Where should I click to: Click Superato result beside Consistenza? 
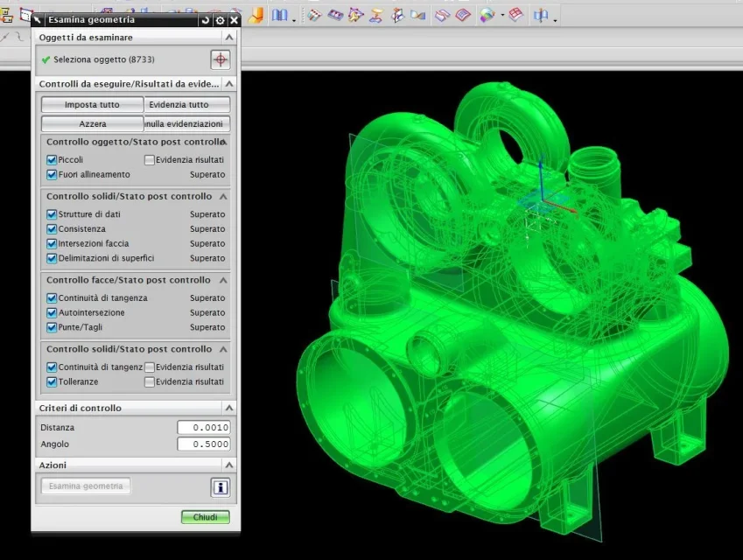(207, 229)
